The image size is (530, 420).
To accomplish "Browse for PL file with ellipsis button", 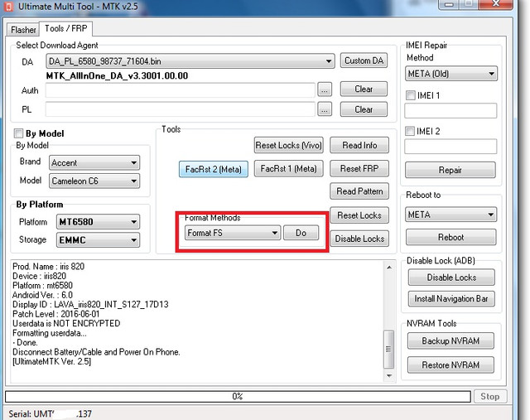I will coord(325,109).
